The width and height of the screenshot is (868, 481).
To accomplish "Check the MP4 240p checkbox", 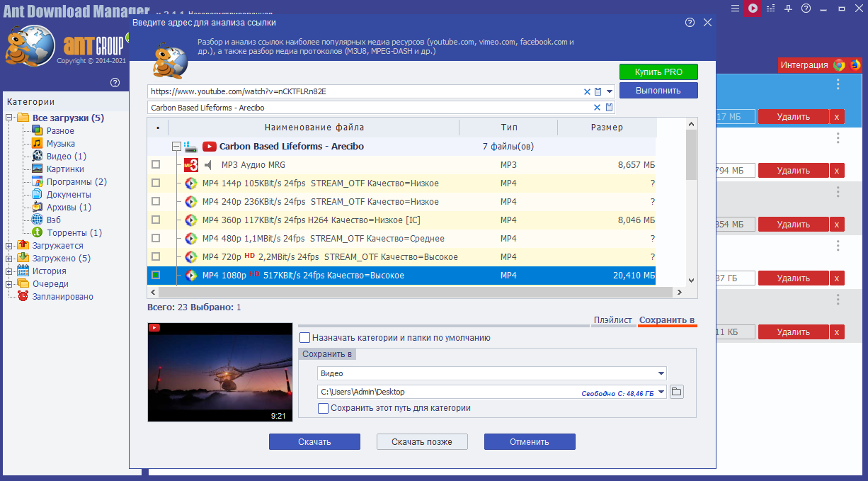I will (x=156, y=201).
